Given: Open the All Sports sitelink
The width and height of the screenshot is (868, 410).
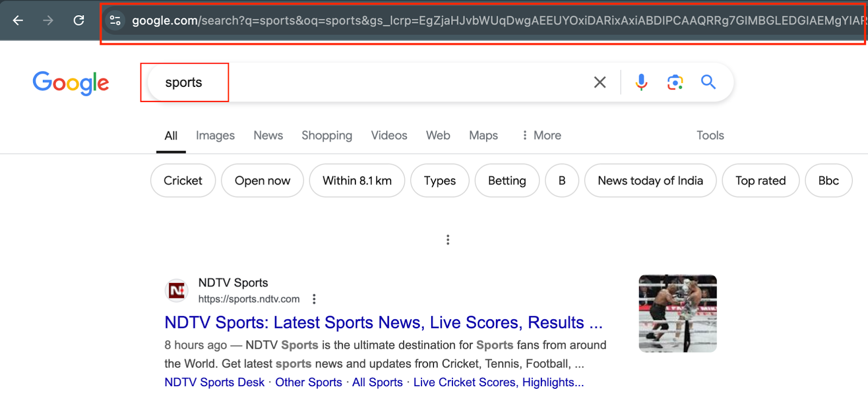Looking at the screenshot, I should pyautogui.click(x=378, y=382).
